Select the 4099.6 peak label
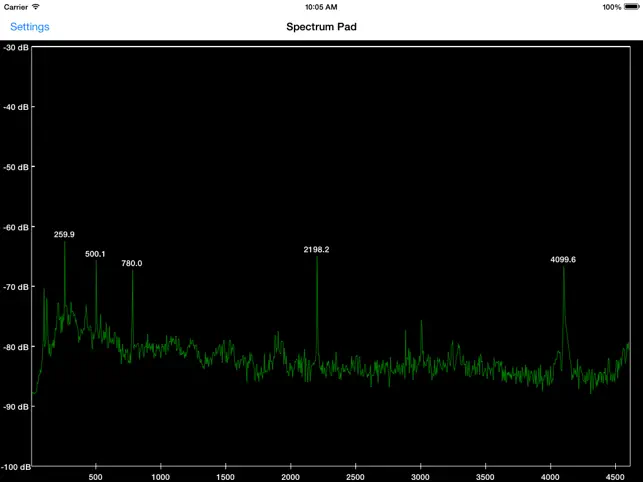 pos(563,259)
